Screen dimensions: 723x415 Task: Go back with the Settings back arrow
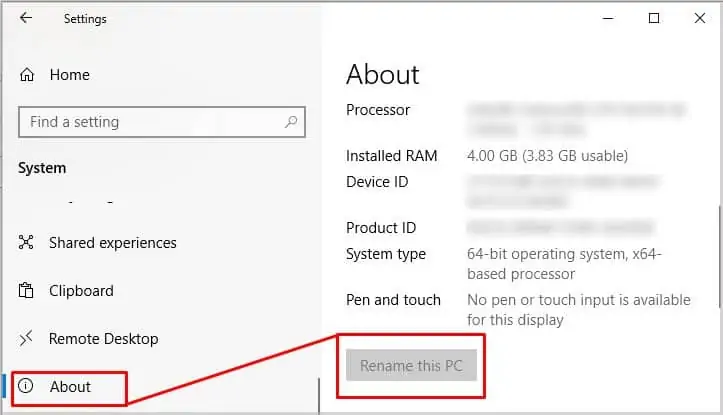[26, 18]
